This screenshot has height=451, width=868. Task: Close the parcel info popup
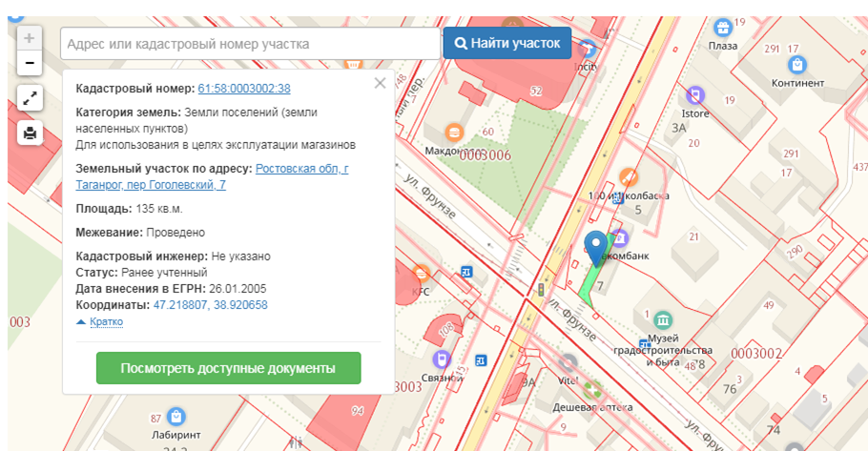click(x=380, y=83)
